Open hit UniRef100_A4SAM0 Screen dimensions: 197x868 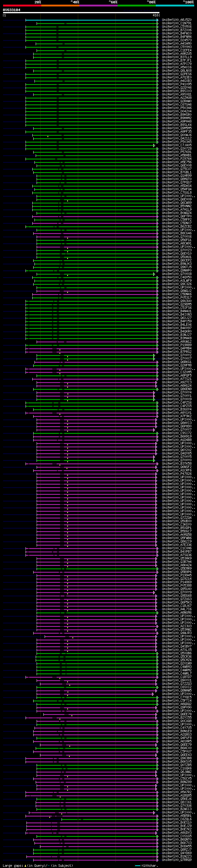coord(177,43)
